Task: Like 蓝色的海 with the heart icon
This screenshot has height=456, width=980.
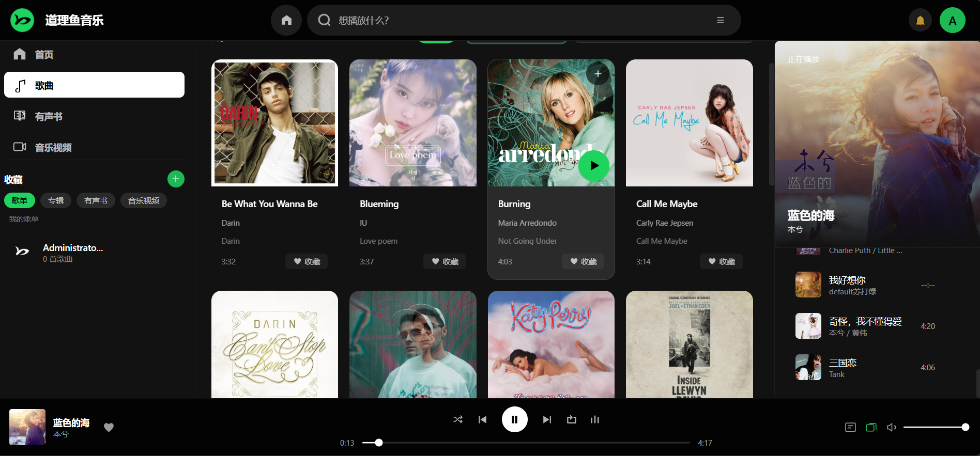Action: (109, 427)
